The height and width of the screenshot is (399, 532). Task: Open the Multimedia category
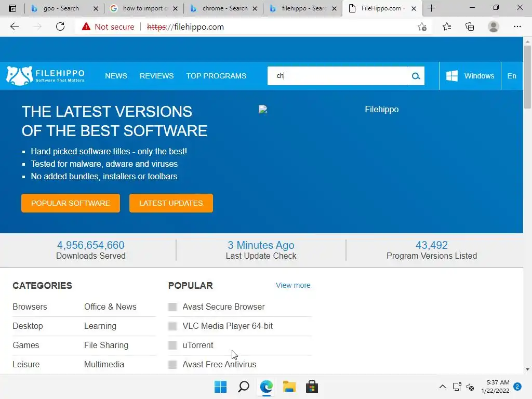[x=104, y=364]
